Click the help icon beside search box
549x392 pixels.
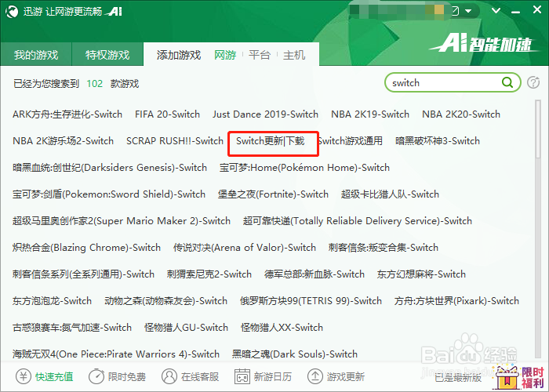point(533,82)
